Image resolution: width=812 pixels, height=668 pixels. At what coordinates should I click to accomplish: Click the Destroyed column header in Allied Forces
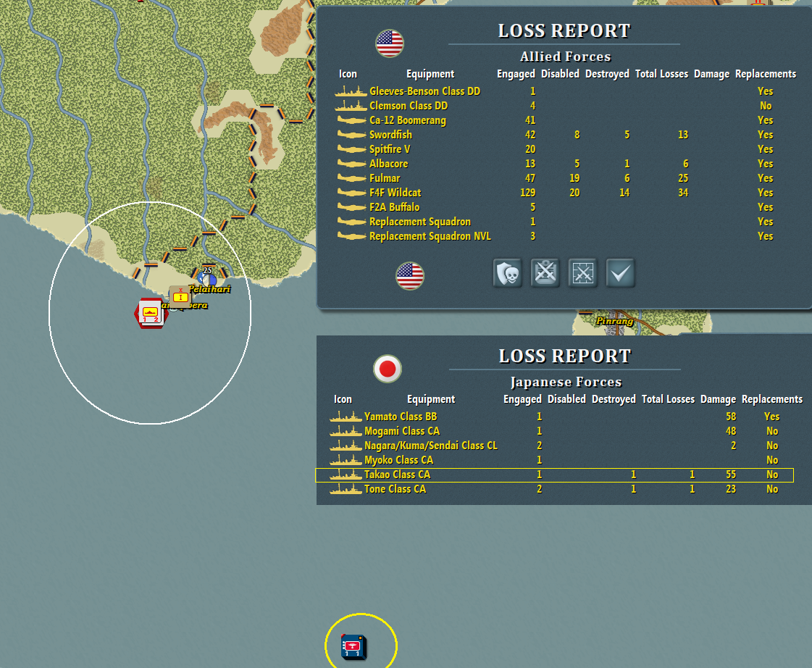tap(607, 74)
